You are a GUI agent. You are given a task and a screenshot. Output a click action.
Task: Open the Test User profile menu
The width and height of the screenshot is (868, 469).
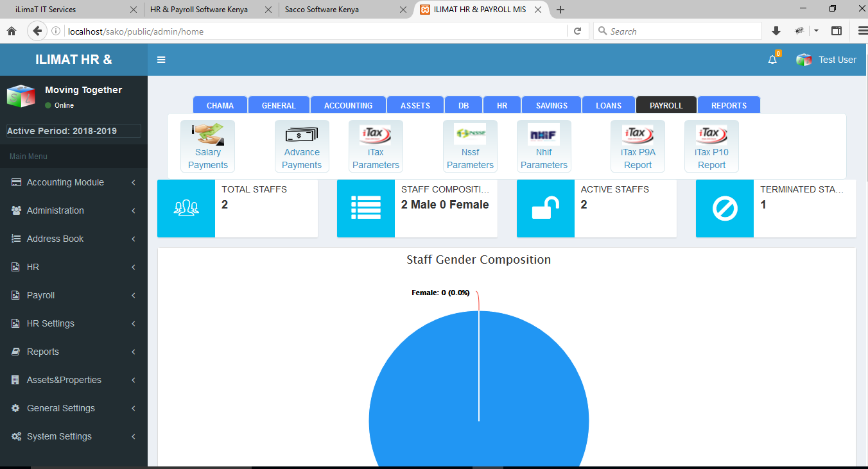tap(827, 60)
